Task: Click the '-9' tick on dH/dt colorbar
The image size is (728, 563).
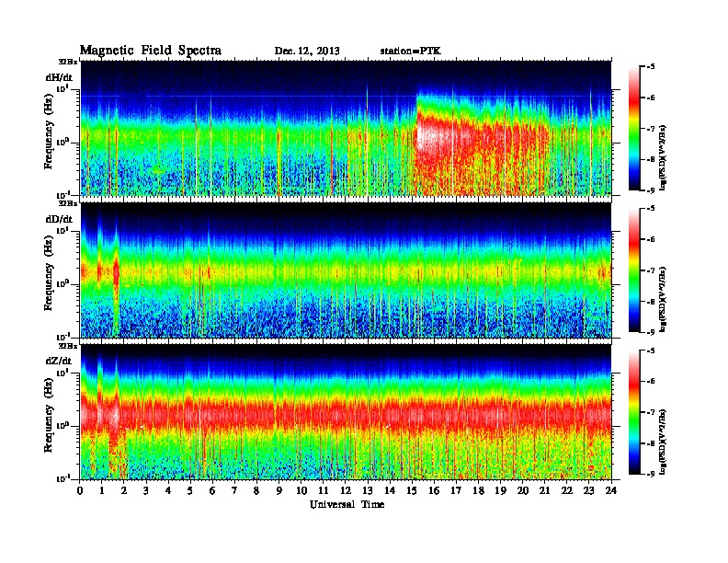Action: click(x=651, y=190)
